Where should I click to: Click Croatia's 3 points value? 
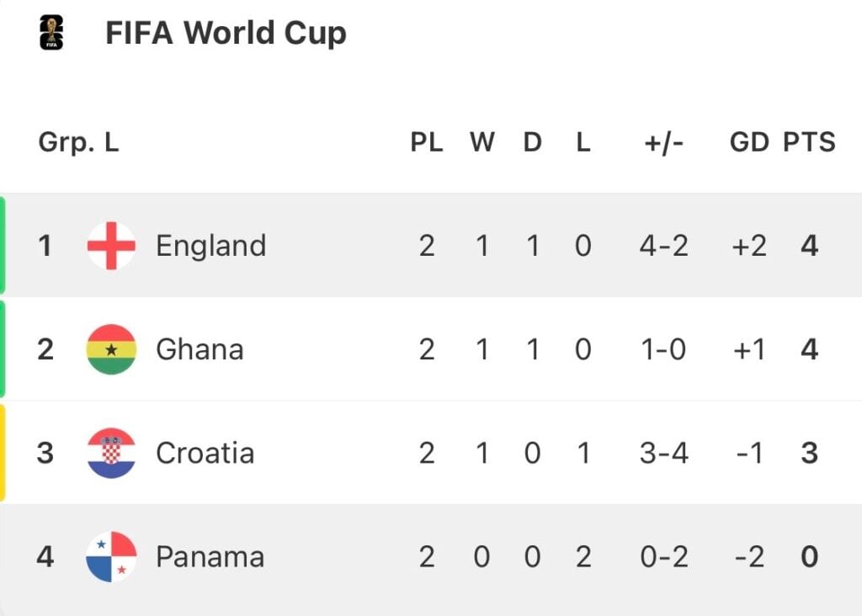809,454
